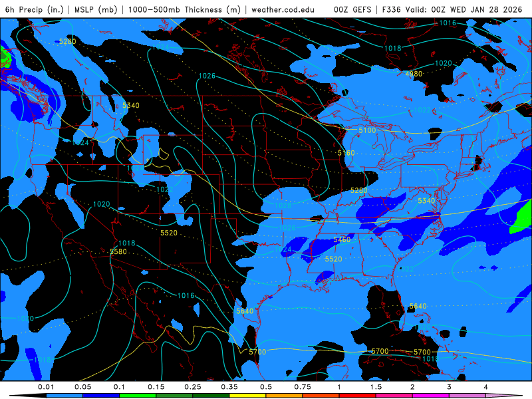Click the '1000-500mb Thickness (m)' header label
The image size is (532, 399).
184,9
